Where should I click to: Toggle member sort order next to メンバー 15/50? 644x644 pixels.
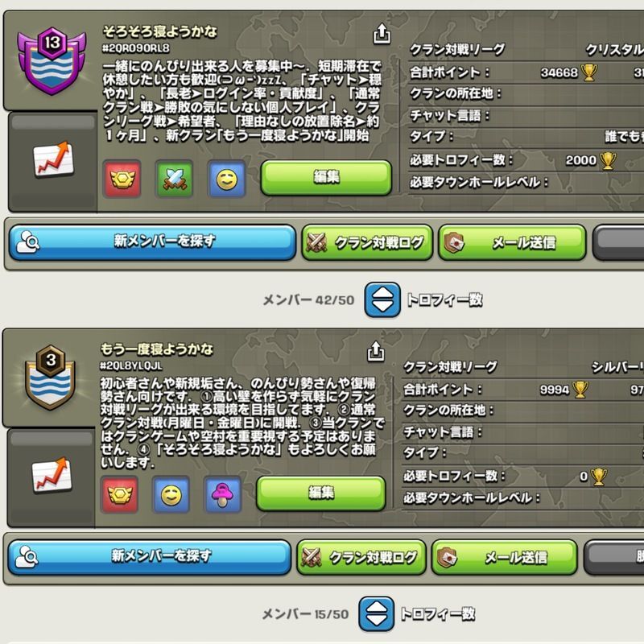tap(376, 614)
